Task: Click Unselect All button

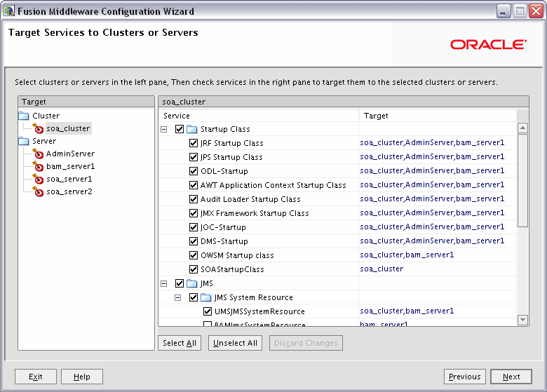Action: [x=235, y=343]
